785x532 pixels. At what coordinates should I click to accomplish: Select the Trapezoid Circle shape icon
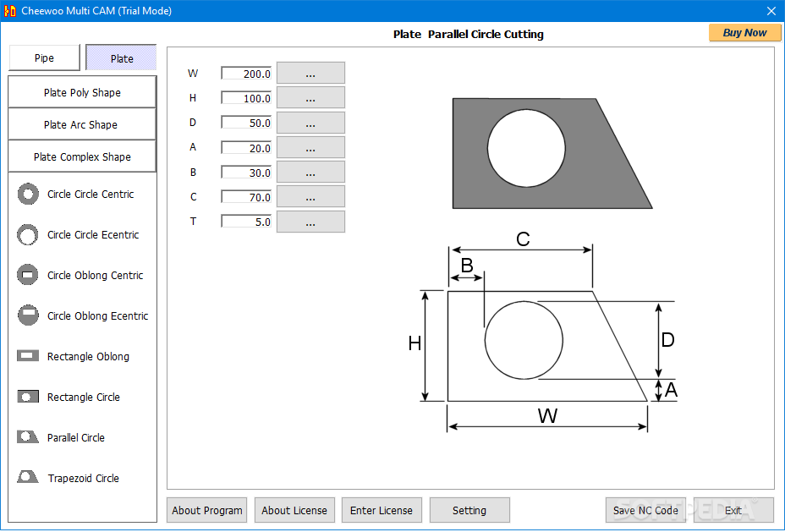point(28,477)
